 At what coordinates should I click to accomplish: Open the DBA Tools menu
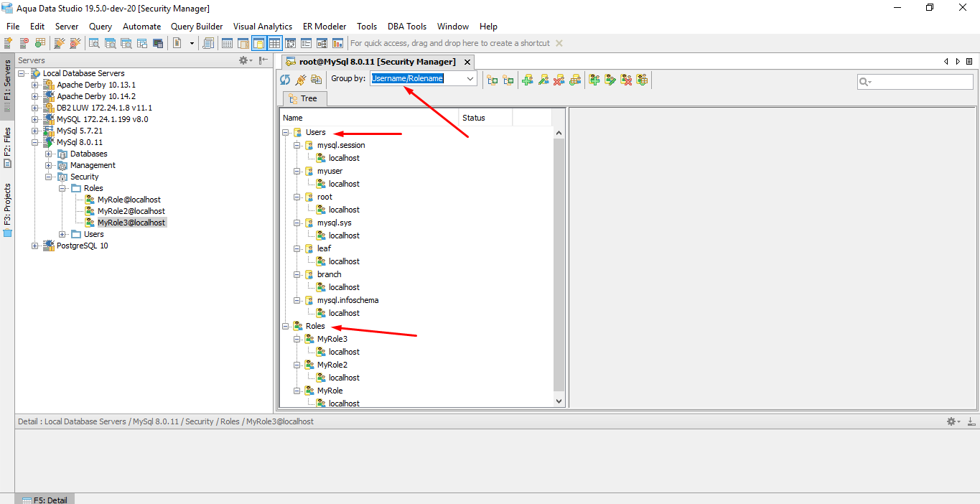(x=407, y=26)
